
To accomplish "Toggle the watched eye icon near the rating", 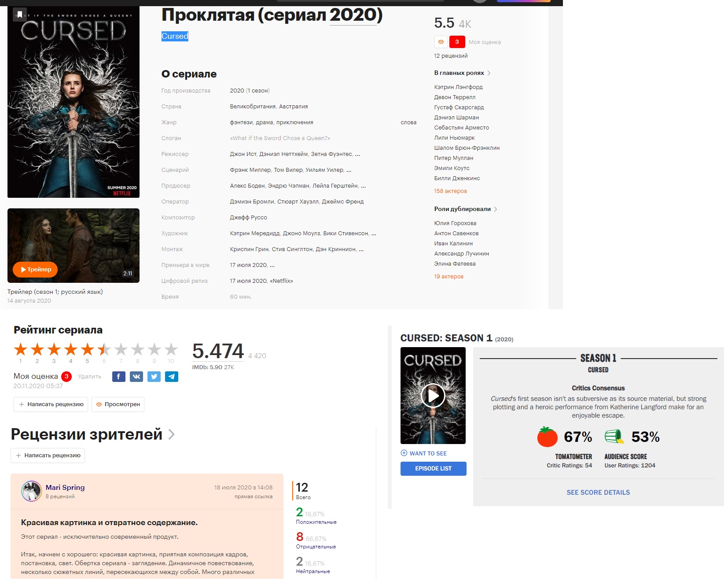I will (441, 42).
